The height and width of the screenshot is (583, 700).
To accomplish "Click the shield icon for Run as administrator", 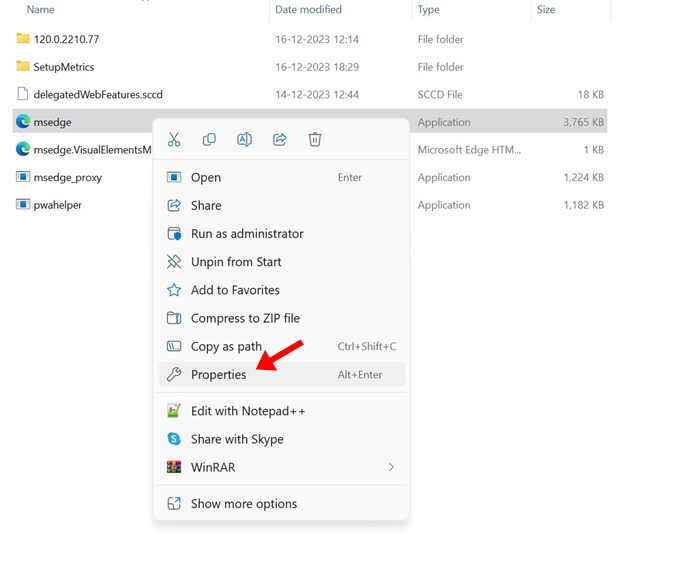I will coord(174,233).
